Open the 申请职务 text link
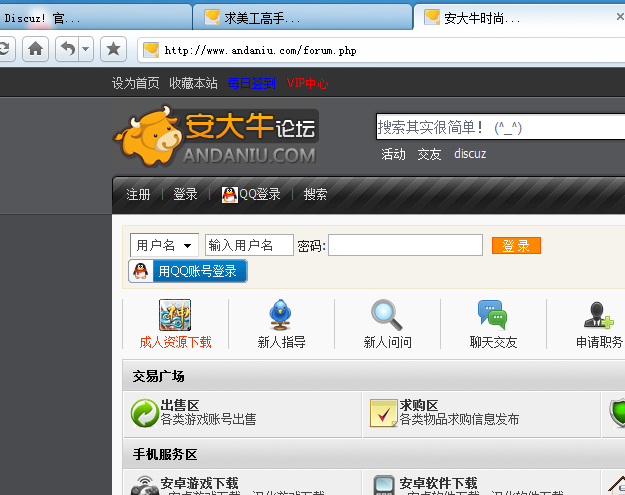This screenshot has width=625, height=495. tap(599, 342)
